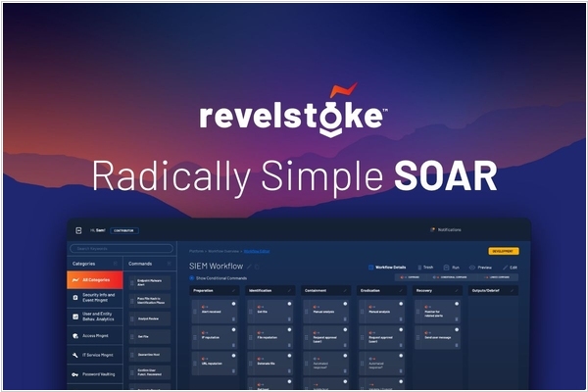Select 'Access Mngmt' category
Screen dimensions: 588x392
95,336
